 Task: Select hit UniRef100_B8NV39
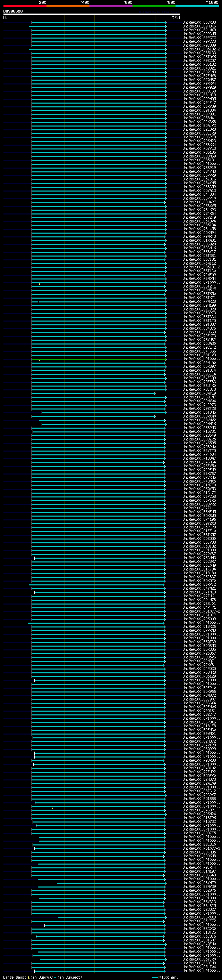[199, 887]
